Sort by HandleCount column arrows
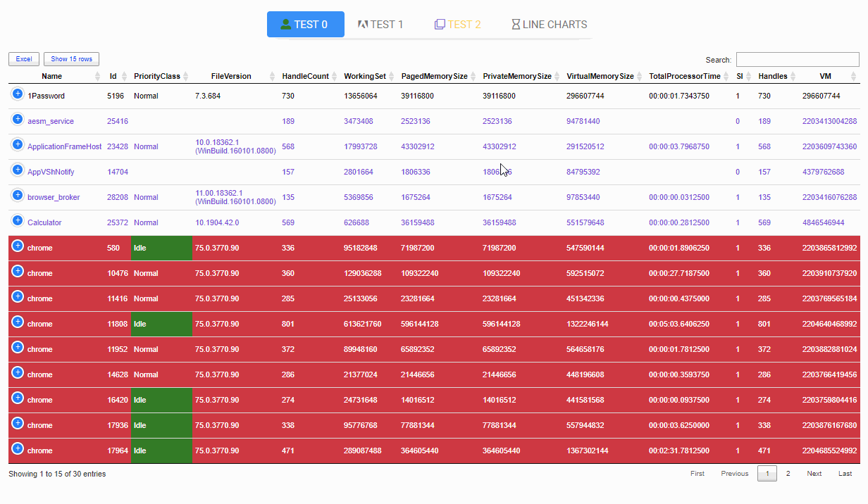The image size is (868, 504). click(335, 76)
